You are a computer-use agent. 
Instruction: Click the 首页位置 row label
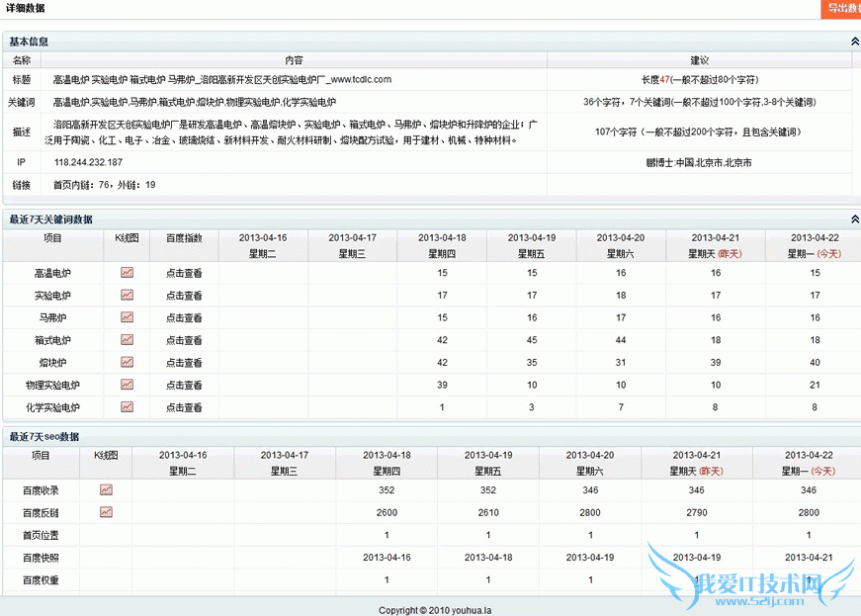coord(41,535)
